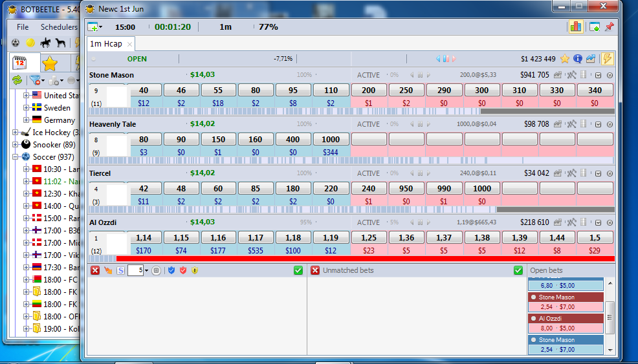Click the soccer ball icon in BotBeetle toolbar
Viewport: 638px width, 364px height.
point(16,43)
